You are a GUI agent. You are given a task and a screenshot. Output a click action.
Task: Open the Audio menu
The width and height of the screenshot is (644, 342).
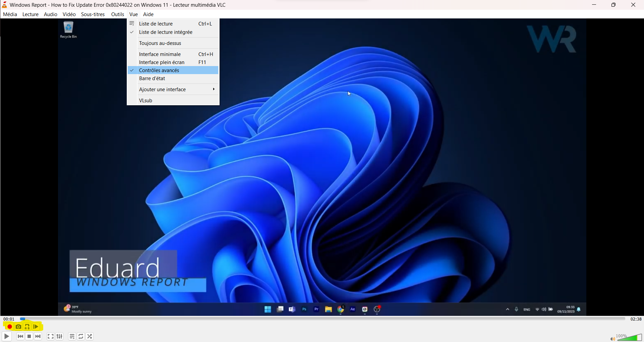51,14
